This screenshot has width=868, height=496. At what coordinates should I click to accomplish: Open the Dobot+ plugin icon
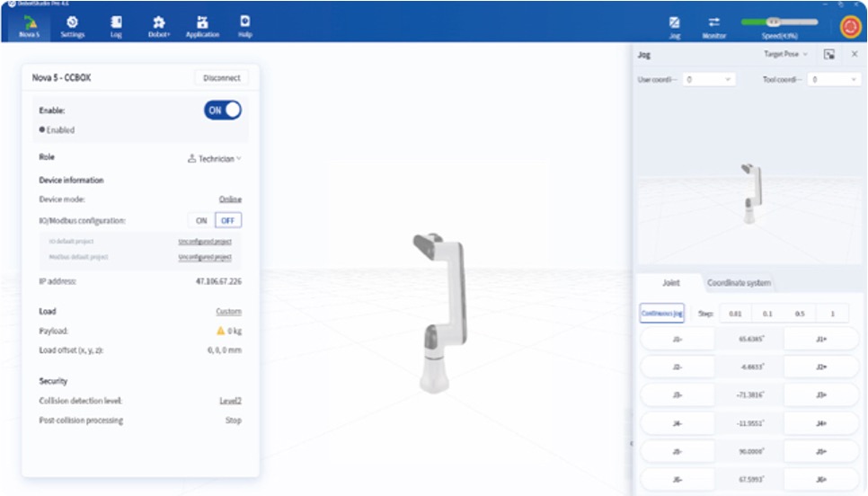(x=158, y=22)
